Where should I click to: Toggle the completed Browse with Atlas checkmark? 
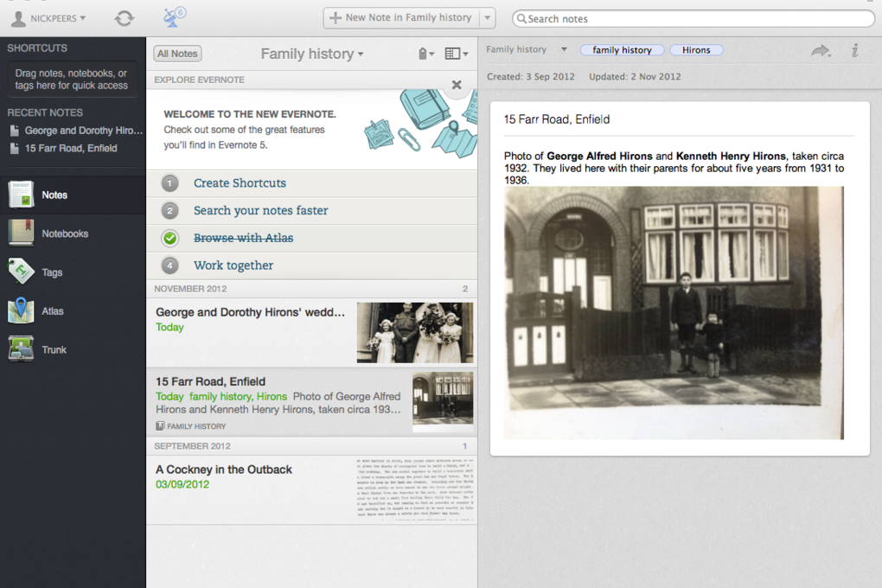[x=169, y=238]
